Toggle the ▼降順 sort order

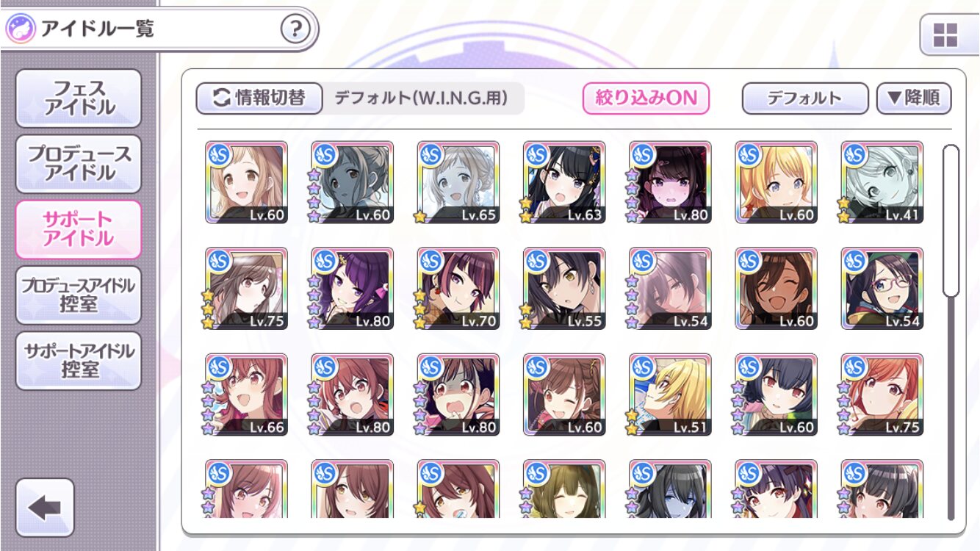(914, 98)
